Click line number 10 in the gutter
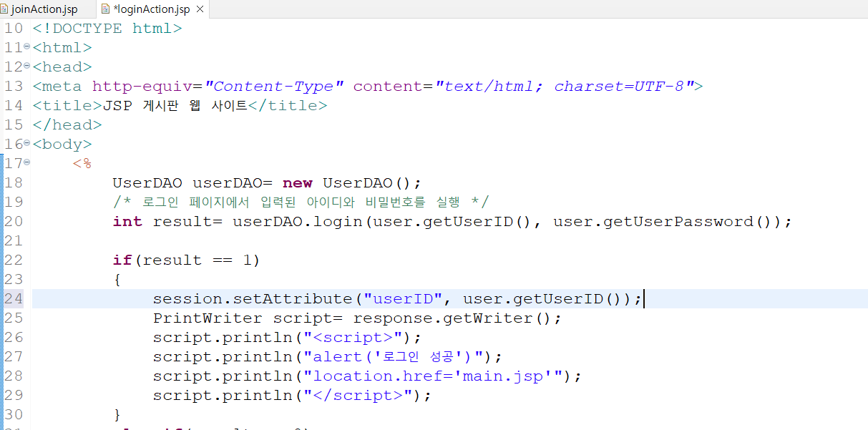This screenshot has height=430, width=868. click(x=14, y=29)
